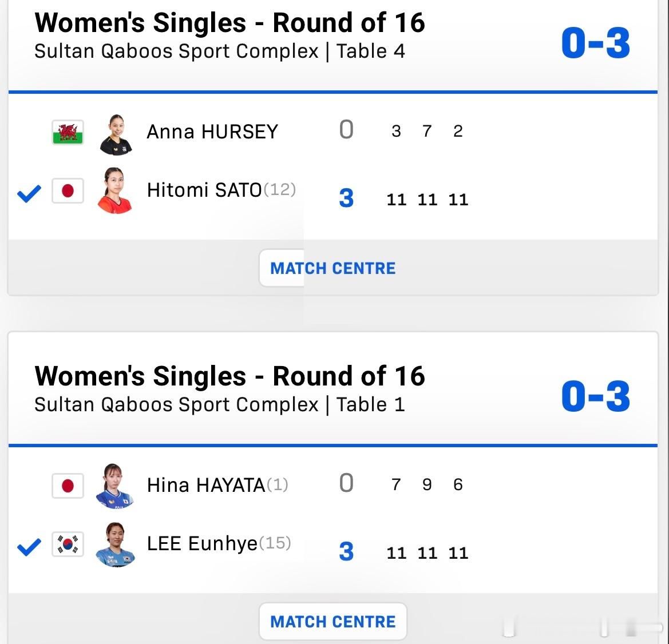Click the South Korea flag beside Lee Eunhye
The height and width of the screenshot is (644, 669).
click(x=68, y=544)
